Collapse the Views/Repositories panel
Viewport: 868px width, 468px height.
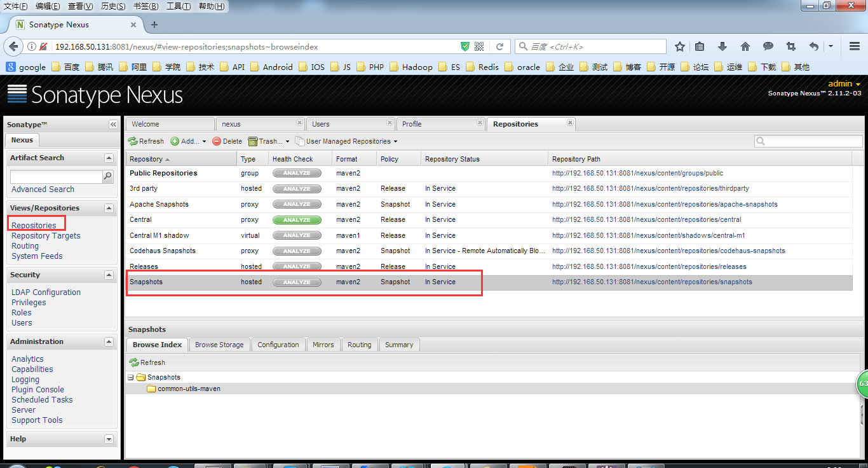pos(109,208)
